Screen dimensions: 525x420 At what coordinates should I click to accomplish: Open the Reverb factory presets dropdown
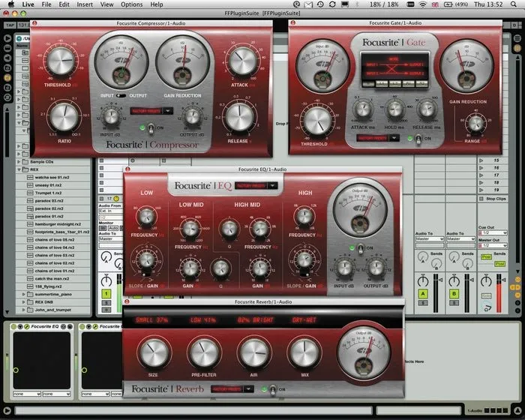pos(232,389)
